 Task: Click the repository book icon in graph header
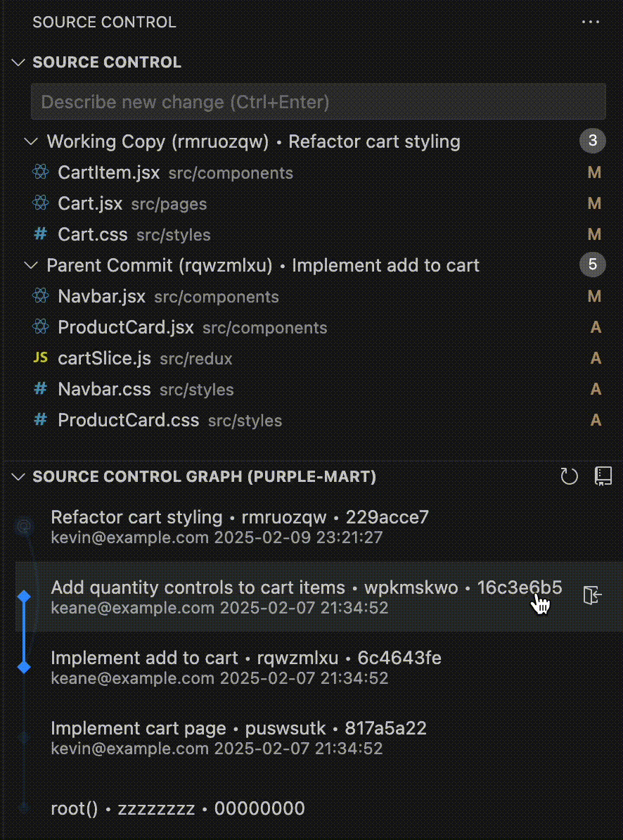(x=603, y=476)
